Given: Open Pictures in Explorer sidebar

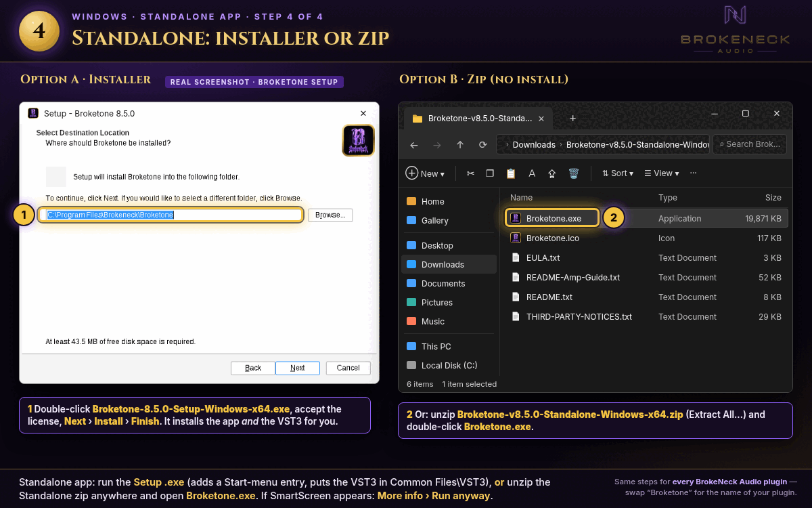Looking at the screenshot, I should (449, 302).
